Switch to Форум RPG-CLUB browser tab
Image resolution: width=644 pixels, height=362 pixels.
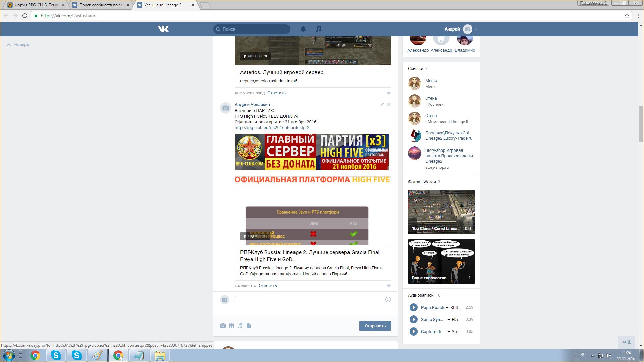(36, 5)
